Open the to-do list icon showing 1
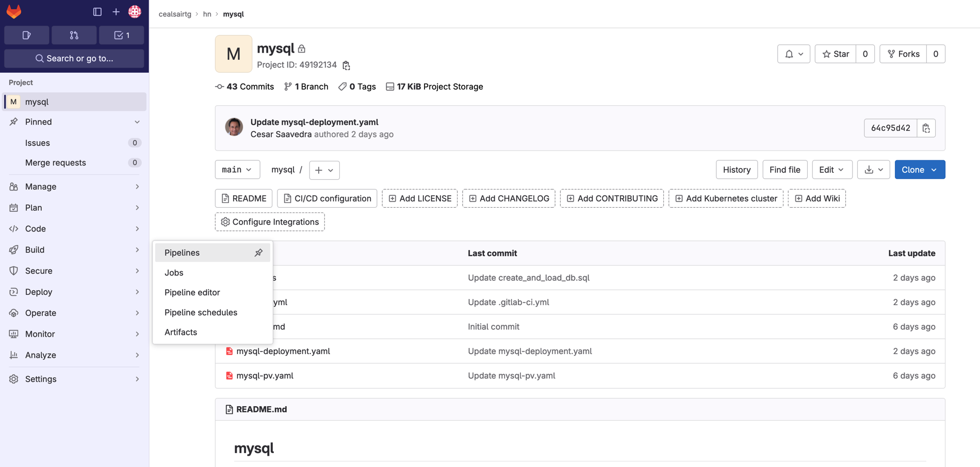The image size is (980, 467). click(121, 35)
